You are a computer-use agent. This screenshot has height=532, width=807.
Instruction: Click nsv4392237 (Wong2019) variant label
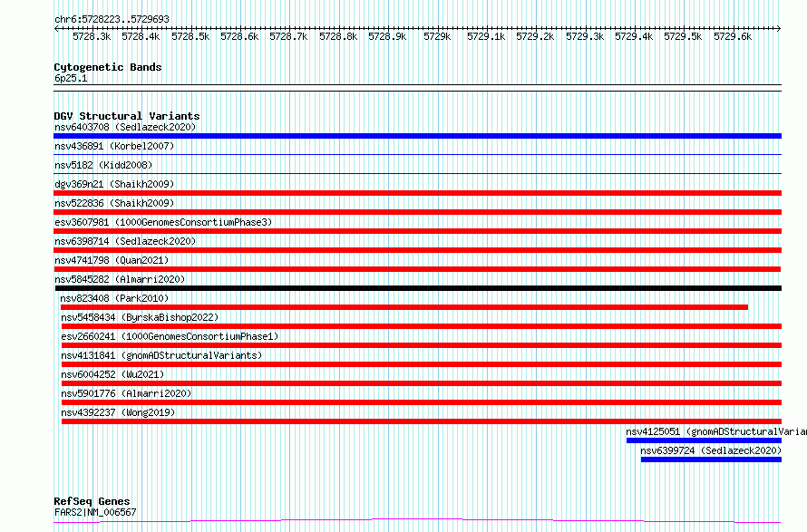click(118, 412)
